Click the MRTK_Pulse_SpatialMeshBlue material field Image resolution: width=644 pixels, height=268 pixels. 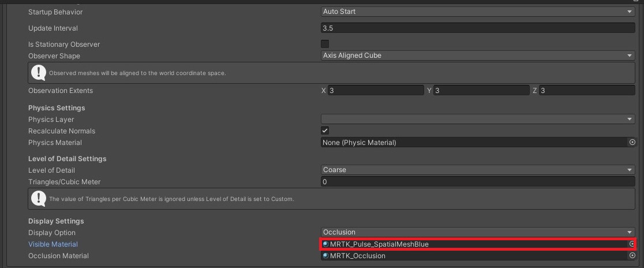click(474, 244)
